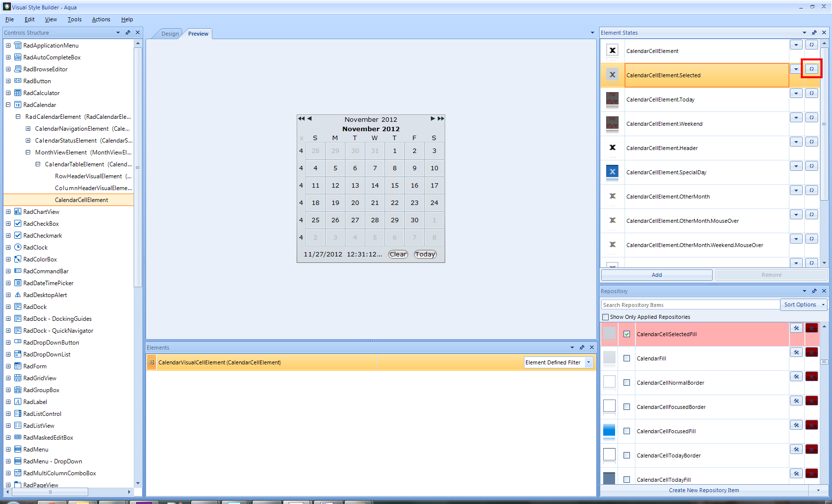Check the CalendarCellTodayBorder checkbox
The image size is (832, 504).
click(x=627, y=455)
